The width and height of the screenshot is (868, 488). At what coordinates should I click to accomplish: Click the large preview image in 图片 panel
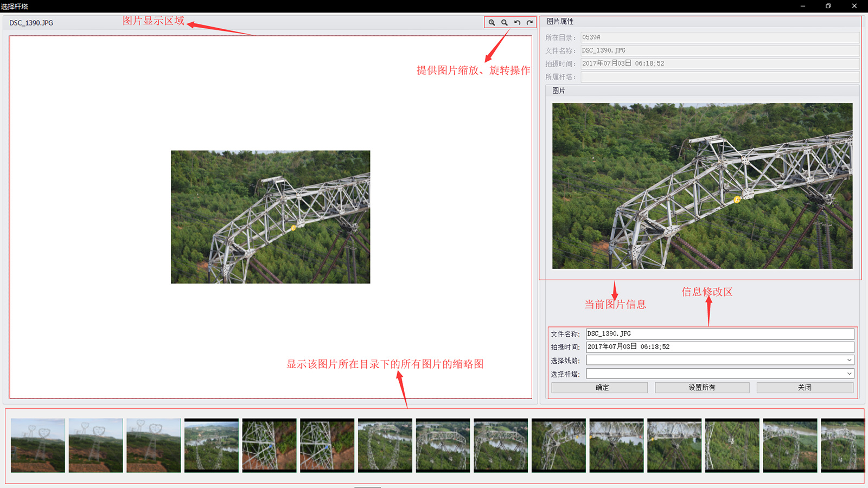[x=702, y=186]
